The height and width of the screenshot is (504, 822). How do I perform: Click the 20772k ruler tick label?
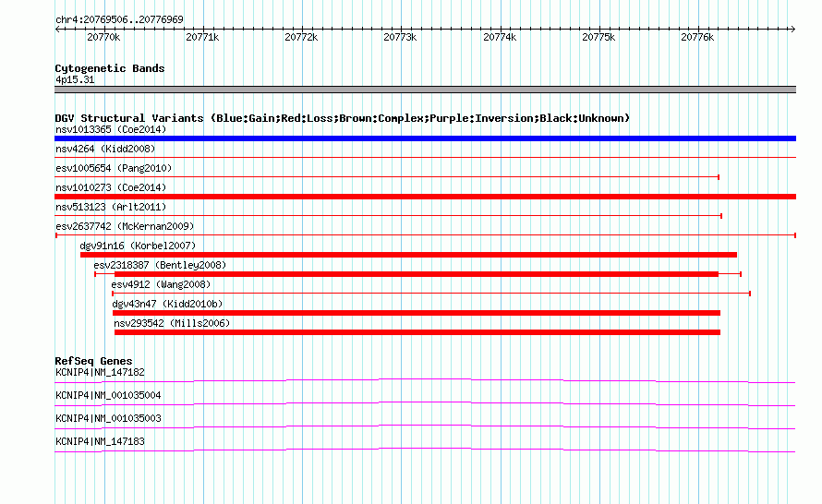[x=301, y=37]
